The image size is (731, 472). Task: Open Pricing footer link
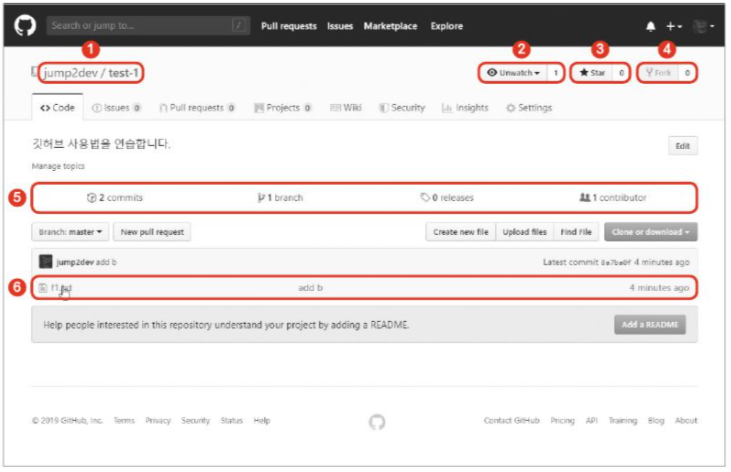tap(562, 421)
